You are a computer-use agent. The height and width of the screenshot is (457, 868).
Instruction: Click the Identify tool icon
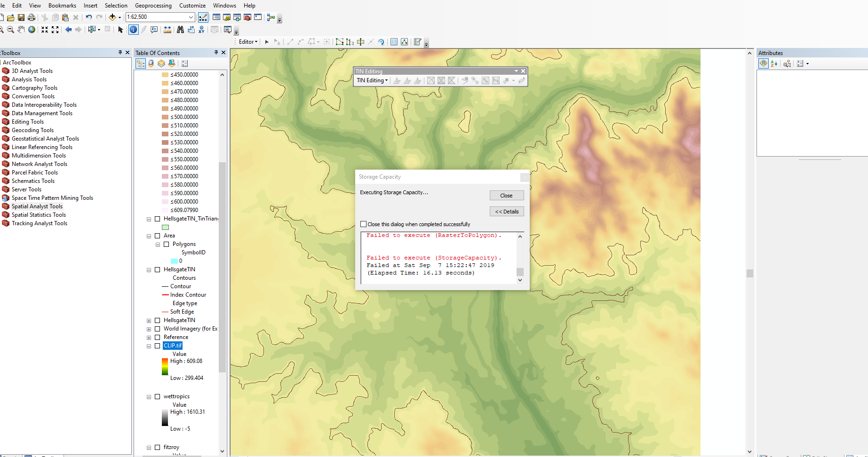[134, 30]
